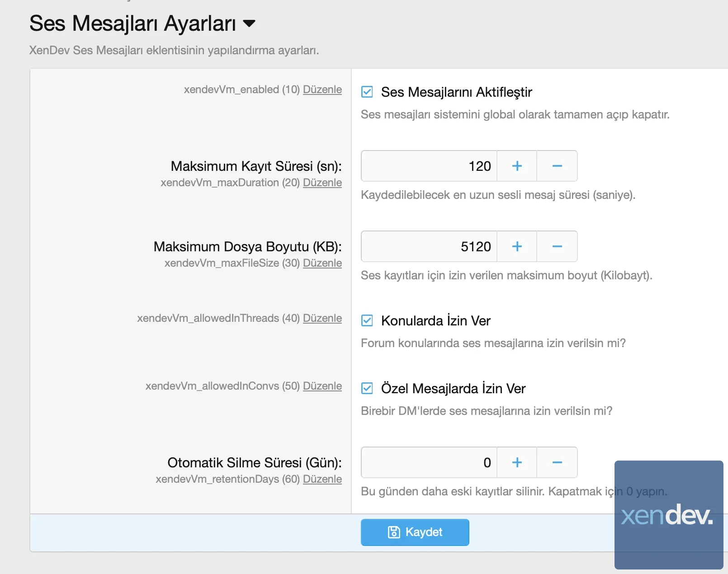This screenshot has height=574, width=728.
Task: Click the file size field showing 5120
Action: [429, 247]
